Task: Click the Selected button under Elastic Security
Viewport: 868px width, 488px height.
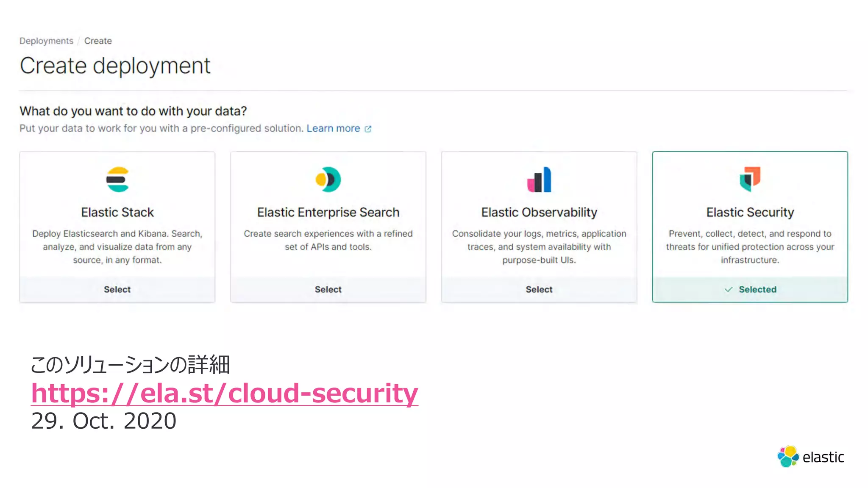Action: [x=750, y=289]
